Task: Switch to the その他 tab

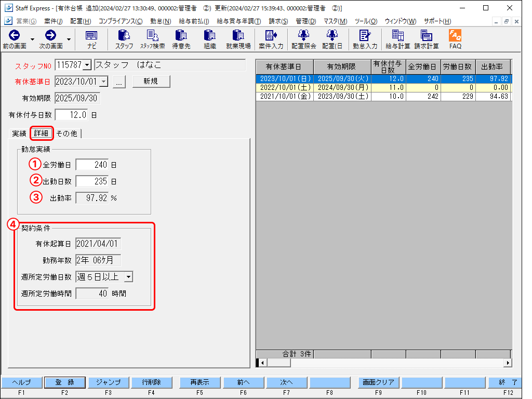Action: (x=67, y=134)
